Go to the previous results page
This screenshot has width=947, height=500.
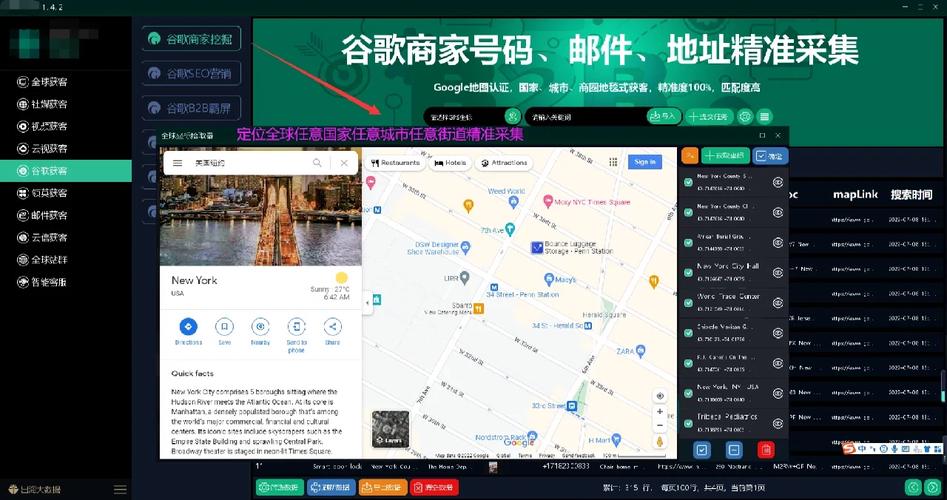[913, 487]
